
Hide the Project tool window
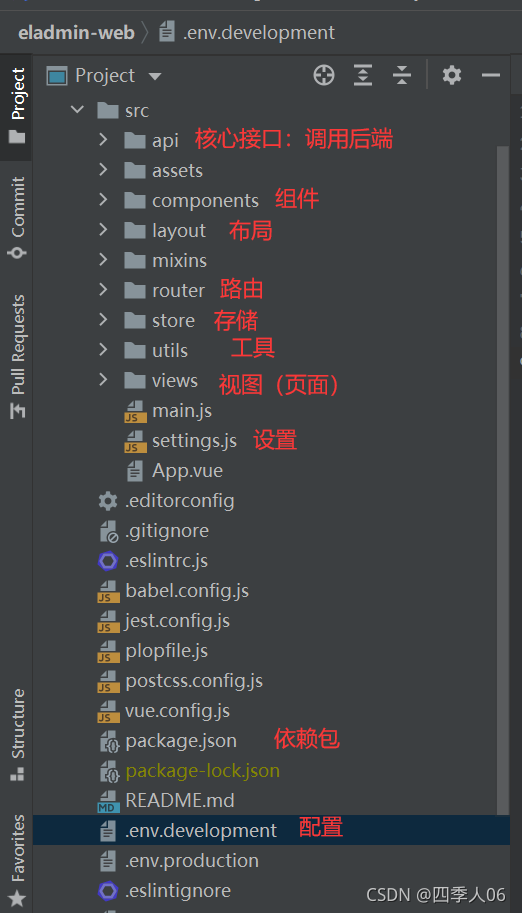point(491,76)
